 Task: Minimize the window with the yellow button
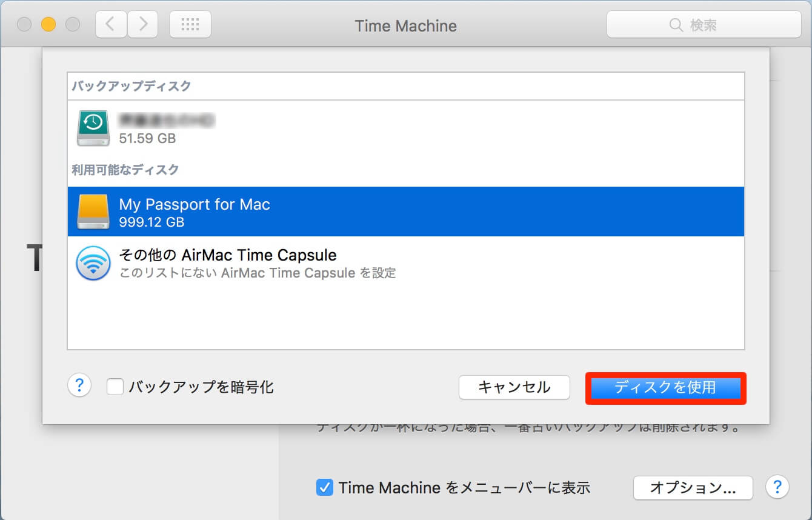tap(48, 25)
